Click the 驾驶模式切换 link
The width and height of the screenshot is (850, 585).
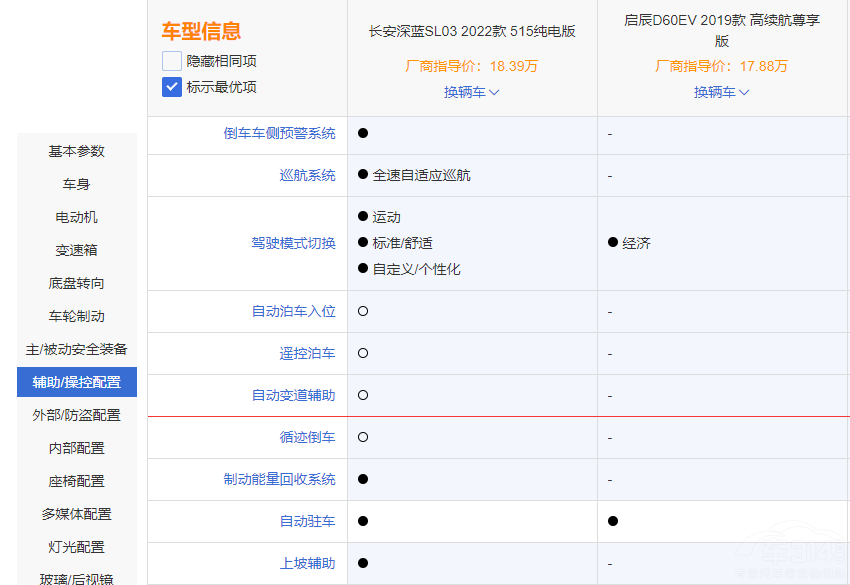point(293,243)
